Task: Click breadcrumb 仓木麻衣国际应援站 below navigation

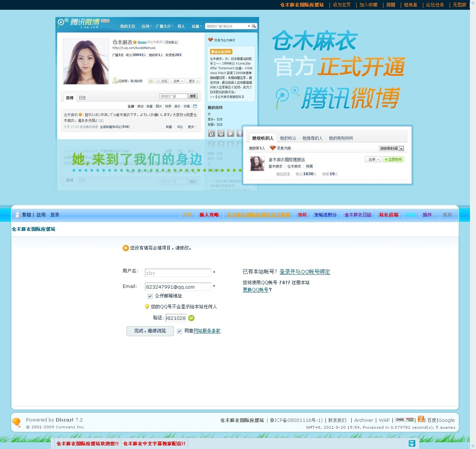Action: [34, 229]
